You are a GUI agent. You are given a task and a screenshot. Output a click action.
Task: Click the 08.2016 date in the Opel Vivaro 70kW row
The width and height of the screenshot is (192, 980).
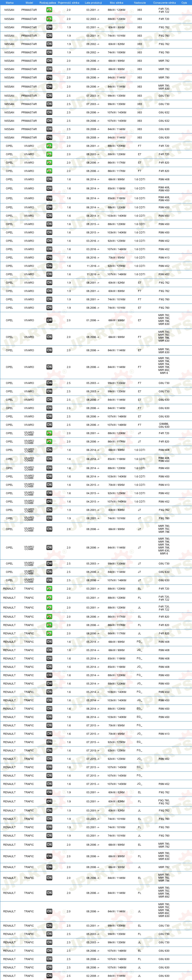click(93, 258)
